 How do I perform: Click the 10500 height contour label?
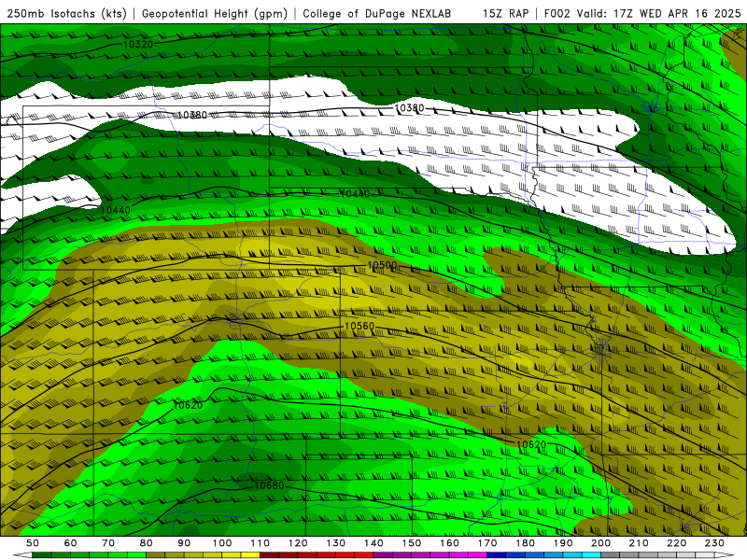click(x=382, y=265)
